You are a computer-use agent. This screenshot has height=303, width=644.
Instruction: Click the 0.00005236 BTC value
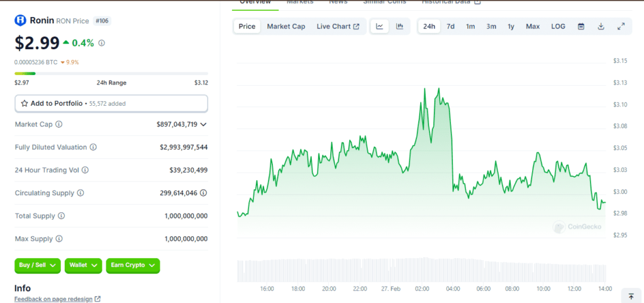(35, 62)
